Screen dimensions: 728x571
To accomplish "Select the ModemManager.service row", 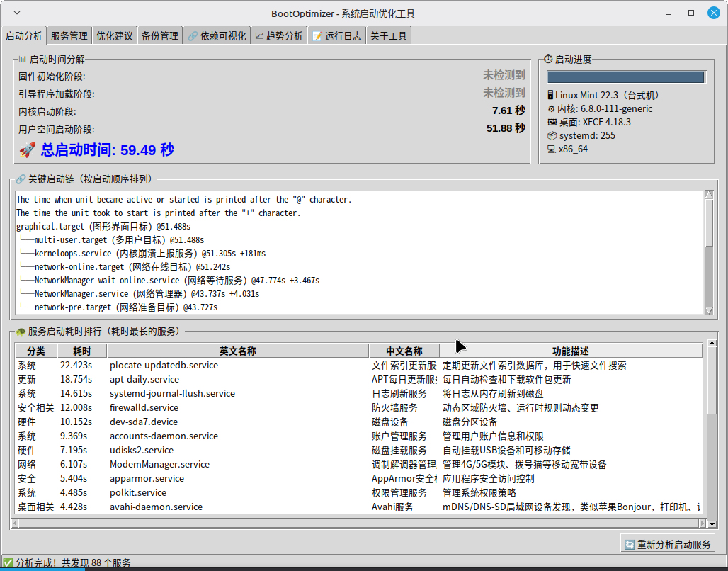I will pos(358,465).
